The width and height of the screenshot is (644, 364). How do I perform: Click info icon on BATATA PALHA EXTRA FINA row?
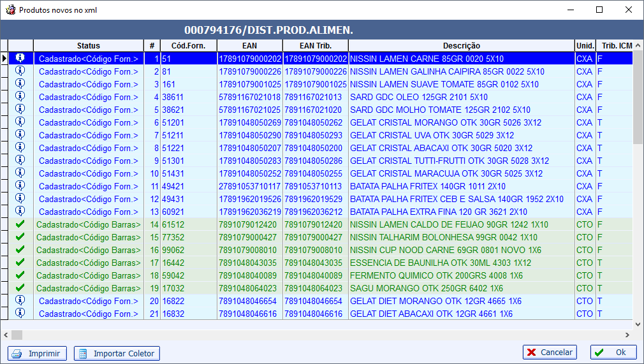tap(20, 211)
